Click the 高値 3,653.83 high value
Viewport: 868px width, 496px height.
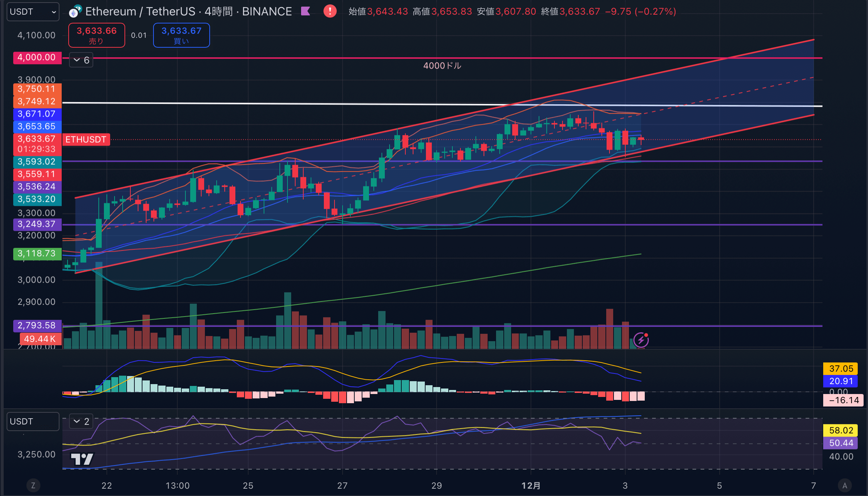point(442,11)
